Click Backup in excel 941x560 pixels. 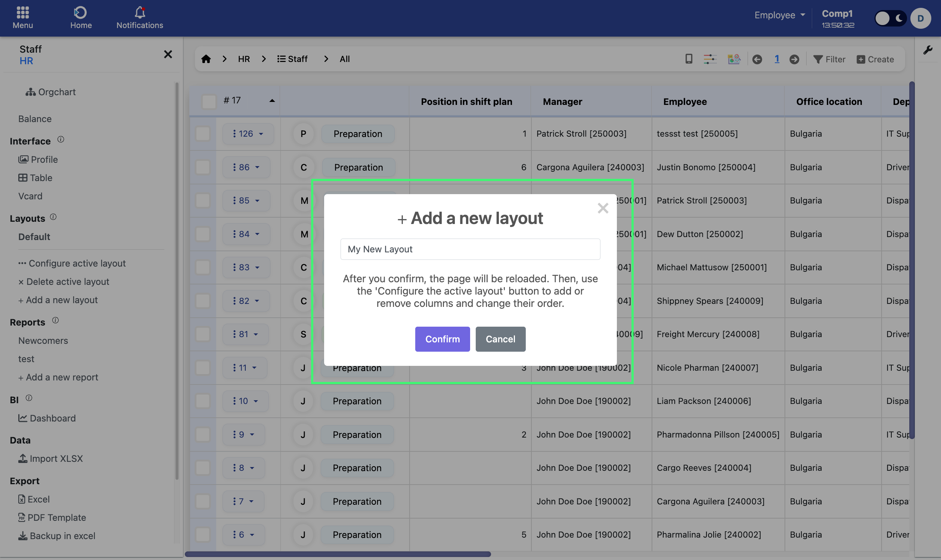(57, 536)
